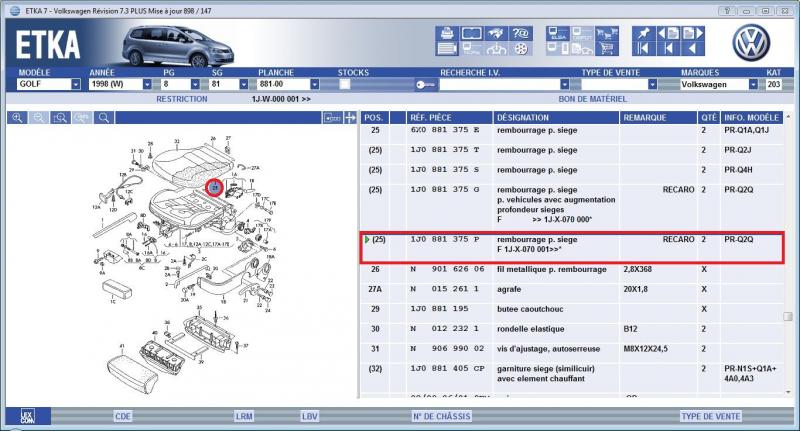Click the BON DE MATÉRIEL label

click(x=592, y=99)
